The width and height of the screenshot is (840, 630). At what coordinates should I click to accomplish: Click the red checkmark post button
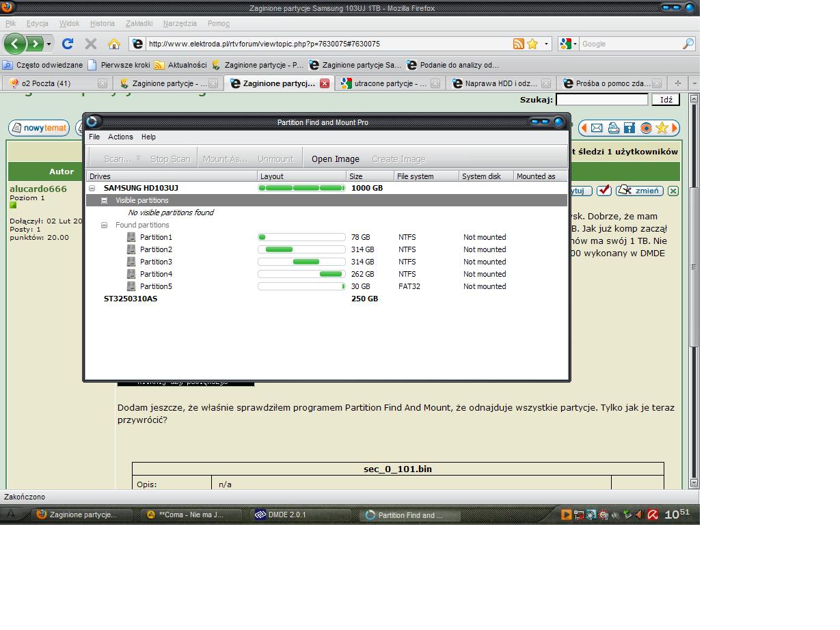tap(604, 191)
